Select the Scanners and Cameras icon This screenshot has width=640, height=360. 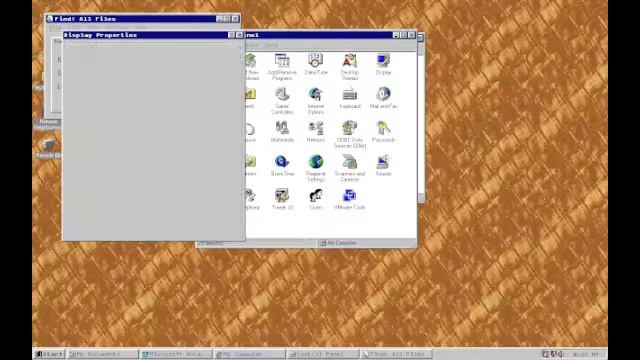350,168
